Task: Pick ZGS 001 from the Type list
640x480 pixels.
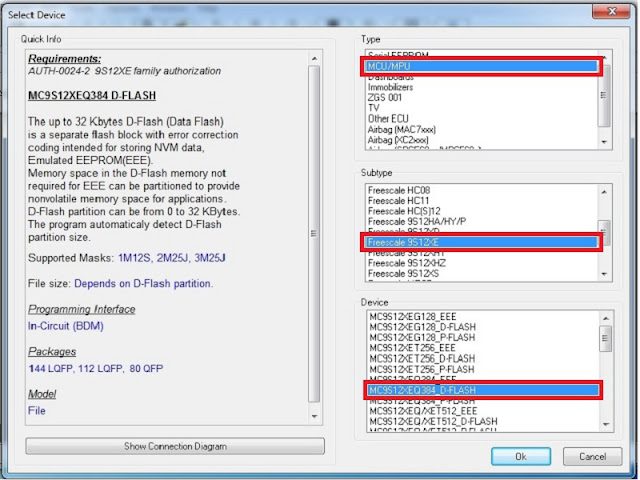Action: coord(384,98)
